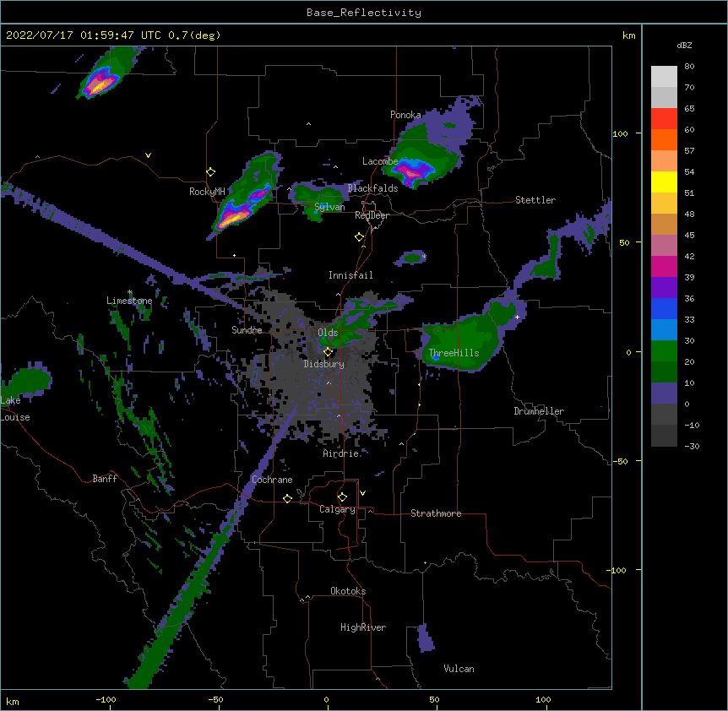The image size is (728, 711).
Task: Pick the light gray swatch between 80 and 70
Action: [664, 77]
